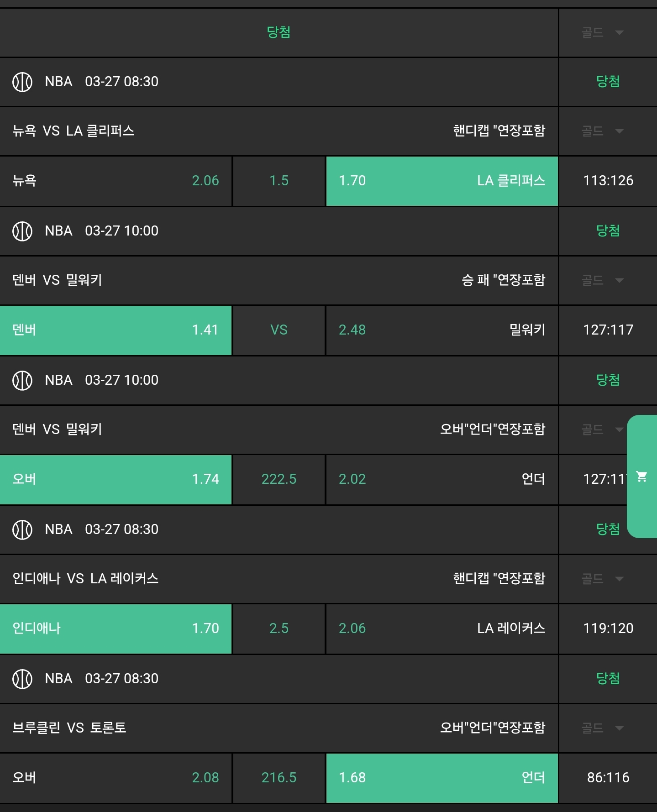Click basketball icon beside Denver over/under game
Image resolution: width=657 pixels, height=812 pixels.
point(22,380)
